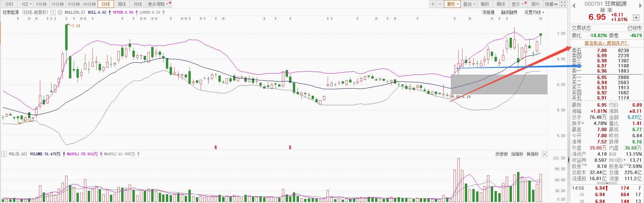Image resolution: width=644 pixels, height=203 pixels.
Task: Click the 画线 drawing tools button
Action: (501, 4)
